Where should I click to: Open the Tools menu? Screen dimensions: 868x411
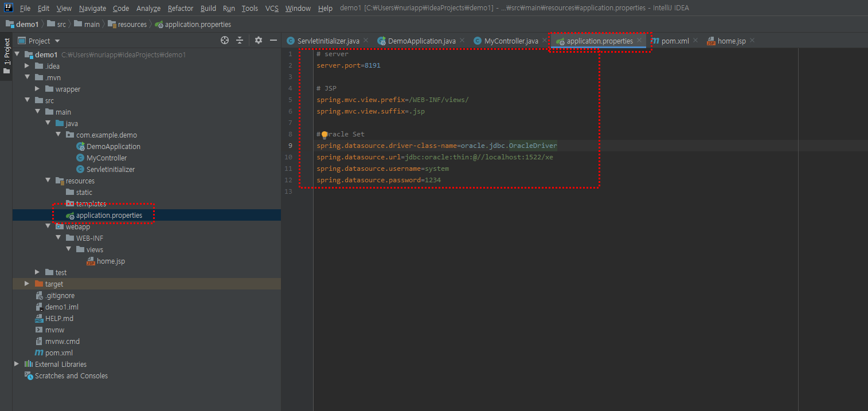[x=250, y=9]
